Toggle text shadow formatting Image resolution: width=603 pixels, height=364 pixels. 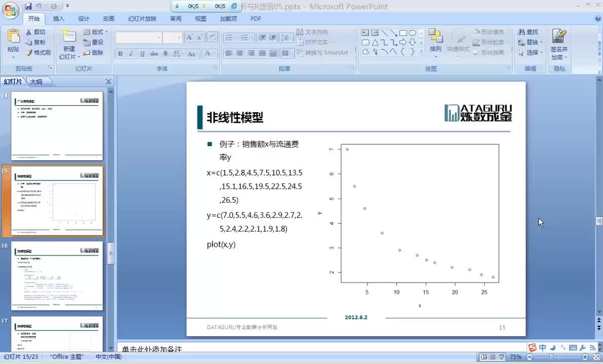(165, 54)
